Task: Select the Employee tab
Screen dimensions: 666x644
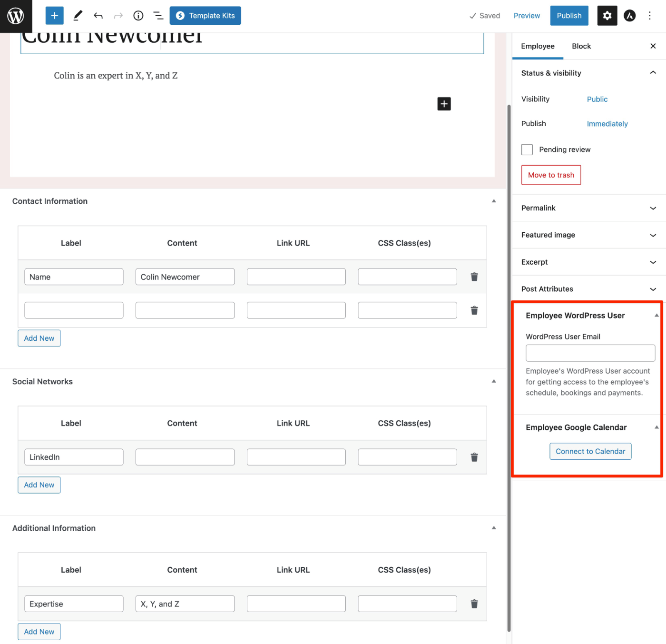Action: [x=538, y=46]
